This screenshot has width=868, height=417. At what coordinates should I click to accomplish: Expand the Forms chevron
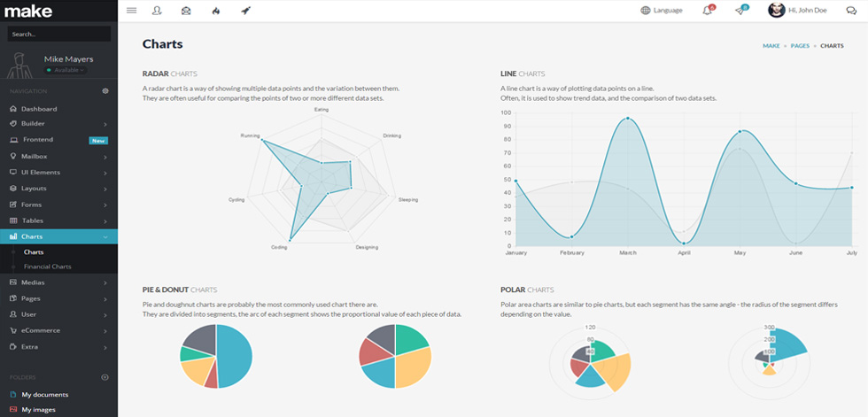click(105, 205)
